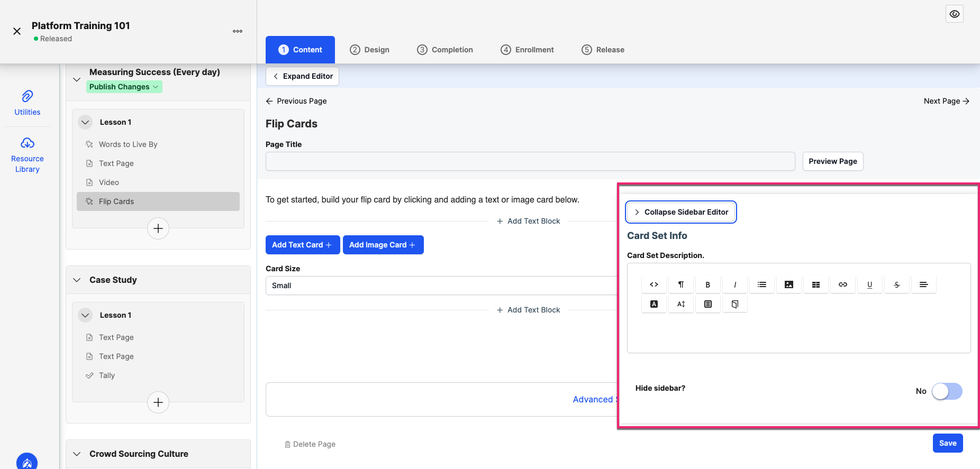Expand the Crowd Sourcing Culture section
Viewport: 980px width, 469px height.
77,454
